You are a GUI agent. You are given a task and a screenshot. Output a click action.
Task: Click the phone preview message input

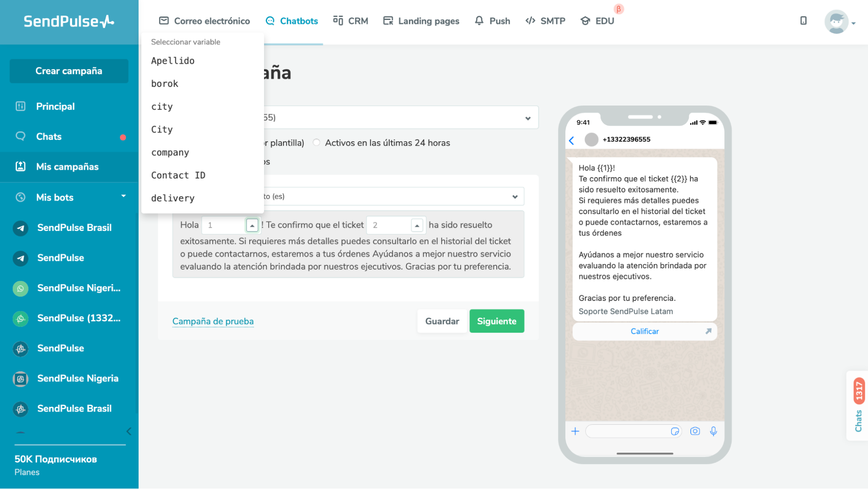(x=633, y=431)
